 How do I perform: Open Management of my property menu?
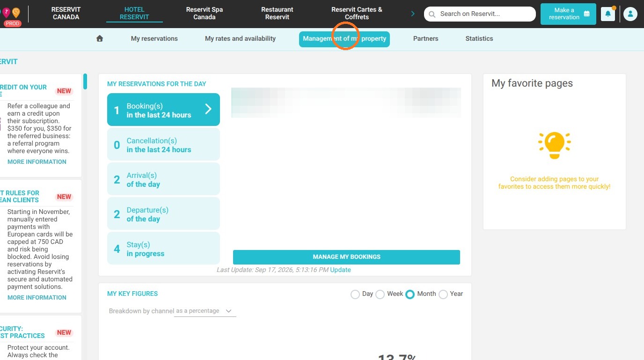pyautogui.click(x=344, y=39)
